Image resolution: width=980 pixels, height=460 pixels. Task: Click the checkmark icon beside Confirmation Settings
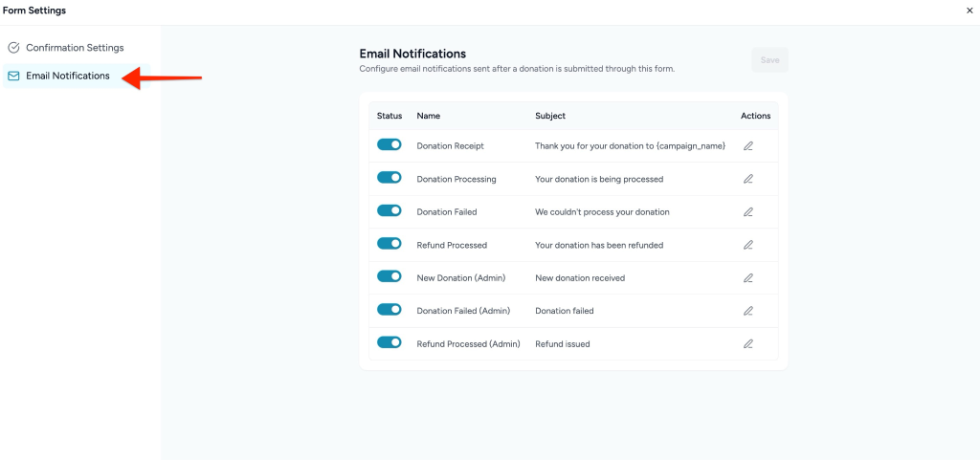13,48
